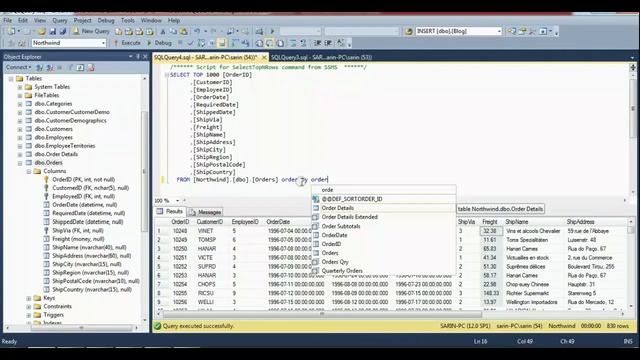Click the Open File folder icon
Viewport: 640px width, 360px height.
point(42,31)
